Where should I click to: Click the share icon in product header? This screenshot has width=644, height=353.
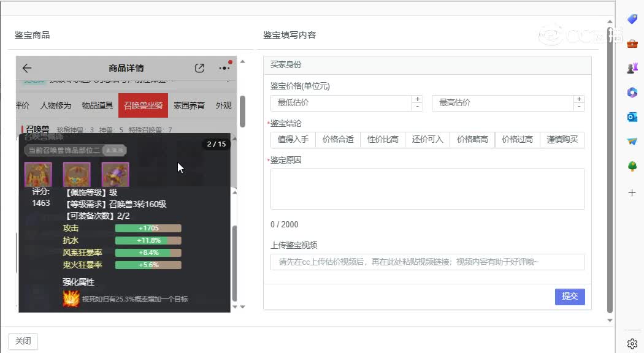[x=199, y=68]
